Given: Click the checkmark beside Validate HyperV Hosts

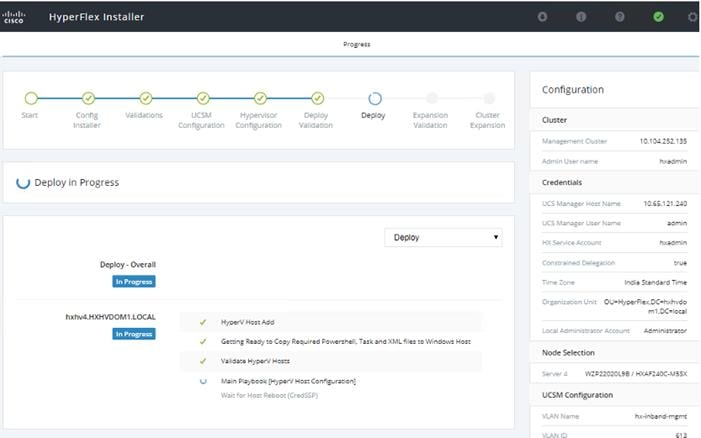Looking at the screenshot, I should 203,361.
